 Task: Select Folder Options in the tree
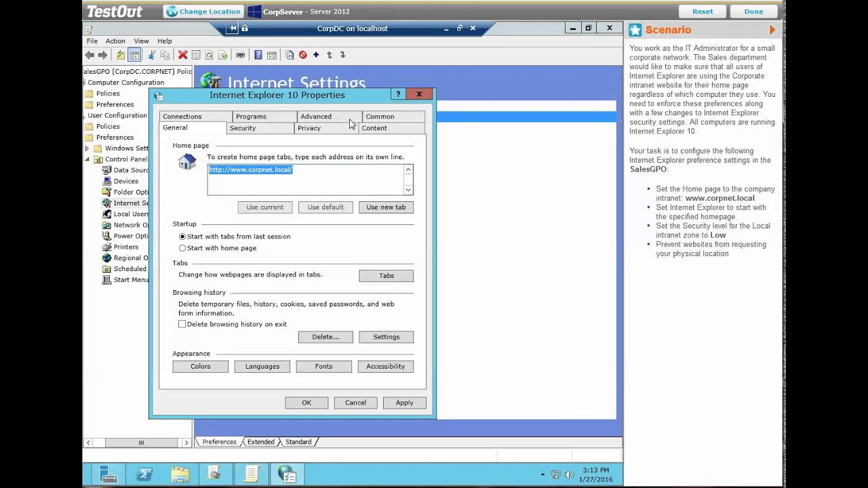(x=126, y=192)
